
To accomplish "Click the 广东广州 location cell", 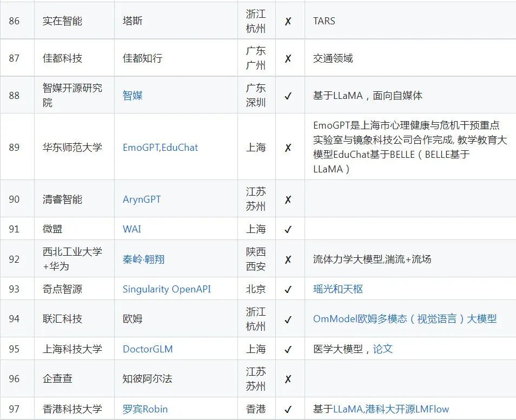I will pos(256,58).
